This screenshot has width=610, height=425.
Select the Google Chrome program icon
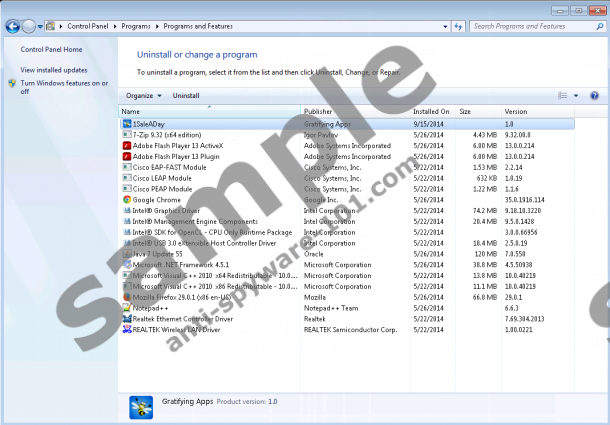pyautogui.click(x=126, y=199)
